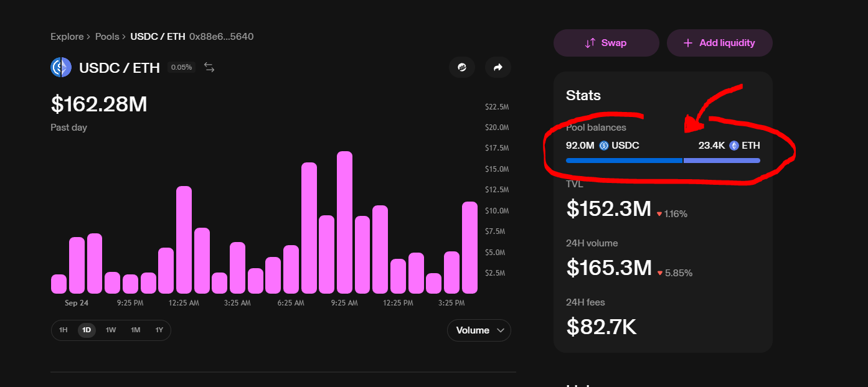868x387 pixels.
Task: Select the 1M time range
Action: tap(135, 330)
